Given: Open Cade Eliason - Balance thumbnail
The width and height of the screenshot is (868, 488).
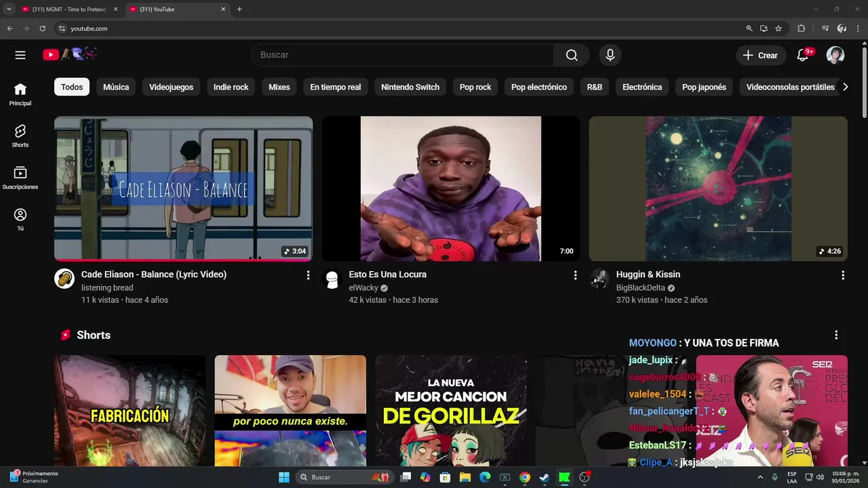Looking at the screenshot, I should tap(183, 188).
